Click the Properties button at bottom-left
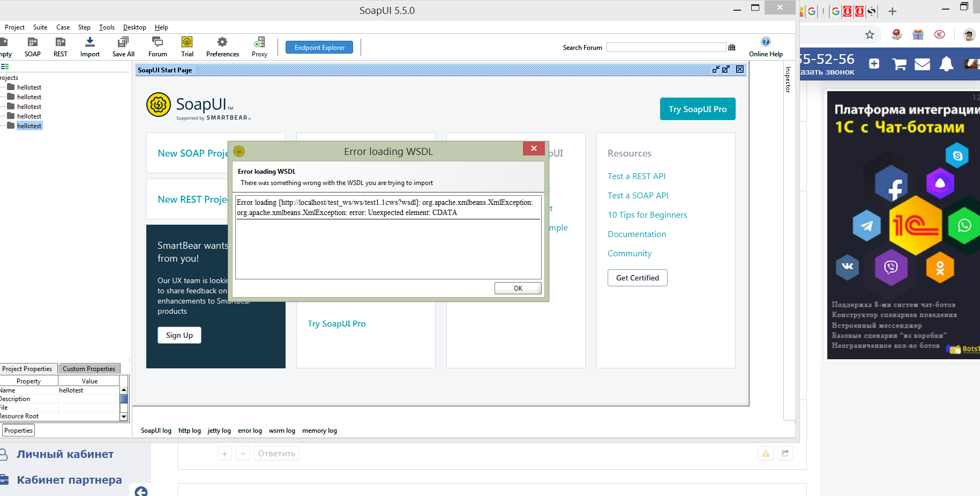Viewport: 980px width, 496px height. (18, 431)
